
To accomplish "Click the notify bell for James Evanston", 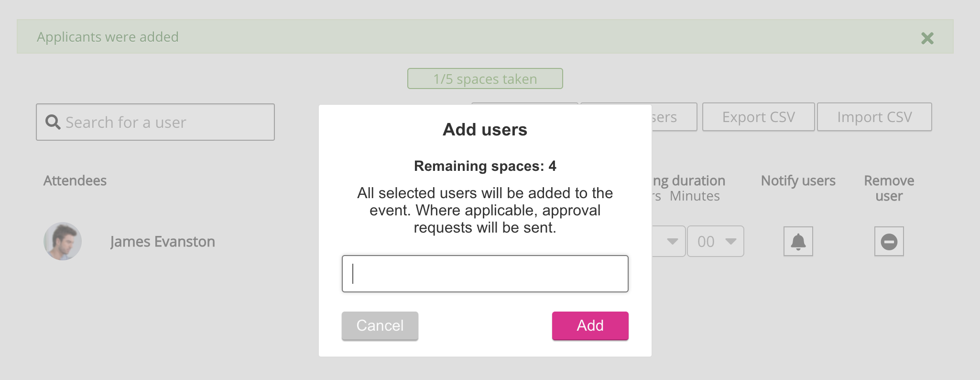I will (798, 241).
